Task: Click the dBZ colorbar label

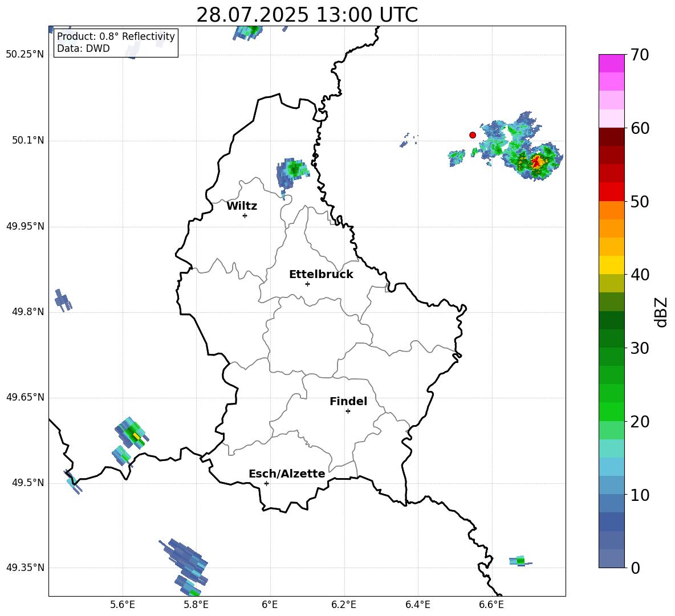Action: click(x=661, y=312)
